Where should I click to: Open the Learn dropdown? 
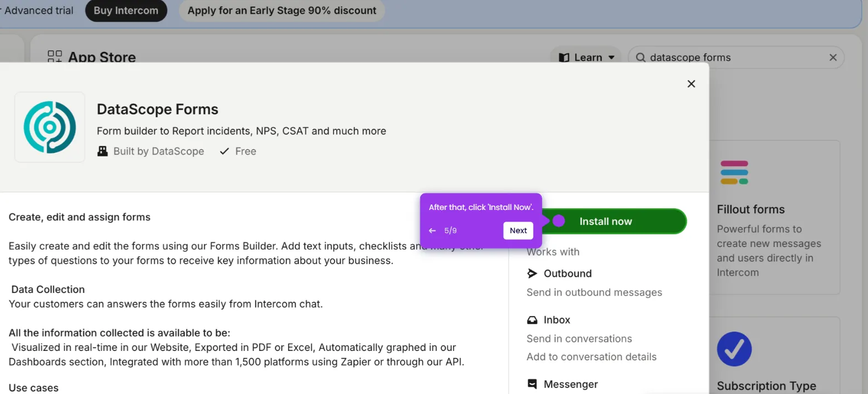(586, 57)
